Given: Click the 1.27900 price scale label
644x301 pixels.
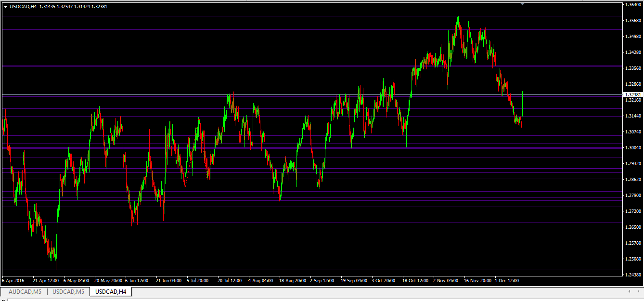Looking at the screenshot, I should coord(632,196).
